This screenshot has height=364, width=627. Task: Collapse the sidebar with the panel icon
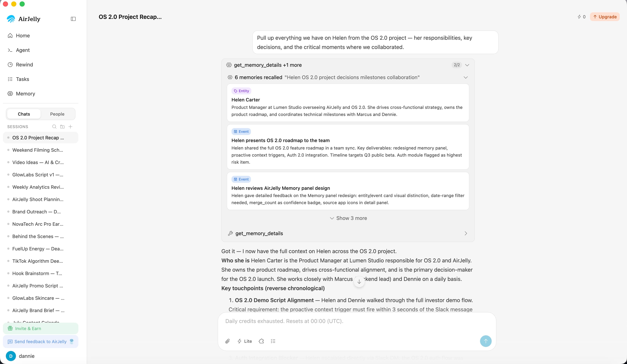point(73,19)
